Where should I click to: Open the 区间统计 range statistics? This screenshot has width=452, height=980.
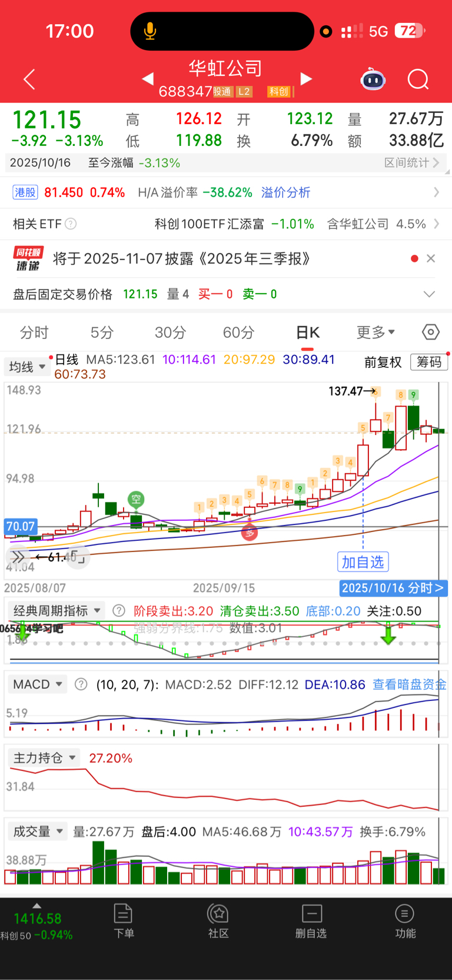pyautogui.click(x=411, y=162)
